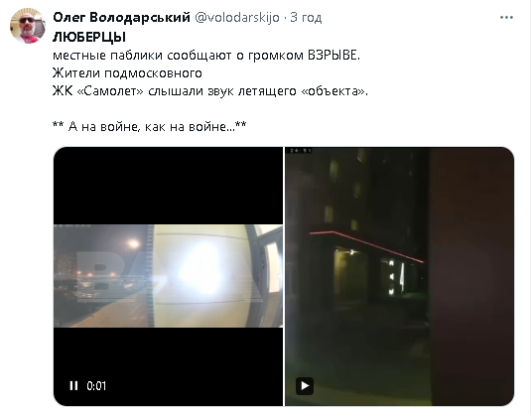532x414 pixels.
Task: Click the ЛЮБЕРЦЫ heading text
Action: [89, 37]
